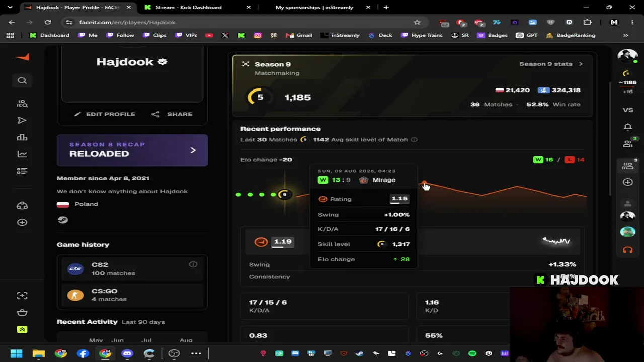This screenshot has width=644, height=362.
Task: Open the Windows Start menu
Action: (x=16, y=353)
